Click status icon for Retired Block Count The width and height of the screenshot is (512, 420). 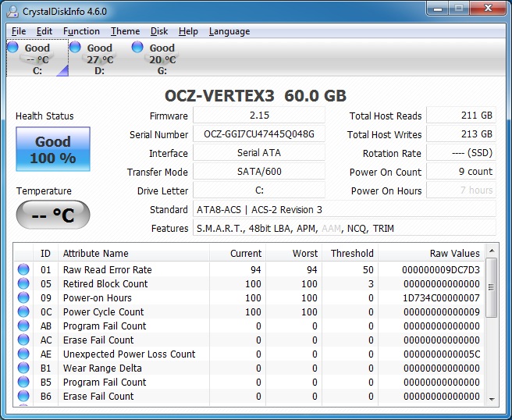[x=23, y=283]
